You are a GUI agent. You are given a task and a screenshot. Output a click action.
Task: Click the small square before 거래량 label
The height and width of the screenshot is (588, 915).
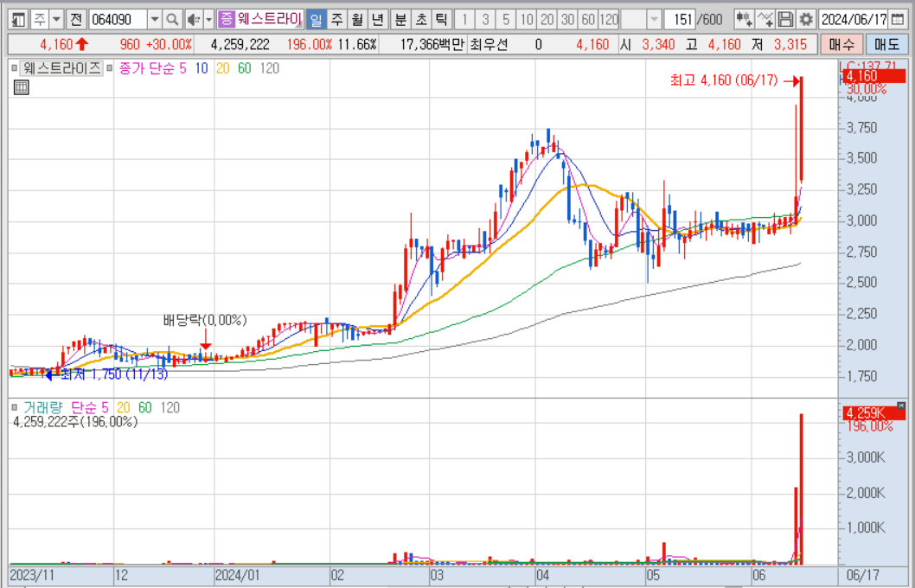tap(15, 407)
